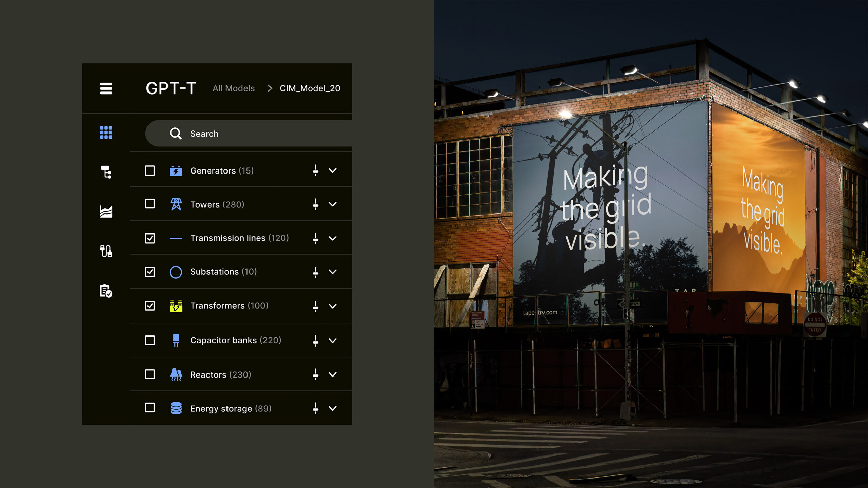The height and width of the screenshot is (488, 868).
Task: Open the hamburger menu icon
Action: [x=106, y=88]
